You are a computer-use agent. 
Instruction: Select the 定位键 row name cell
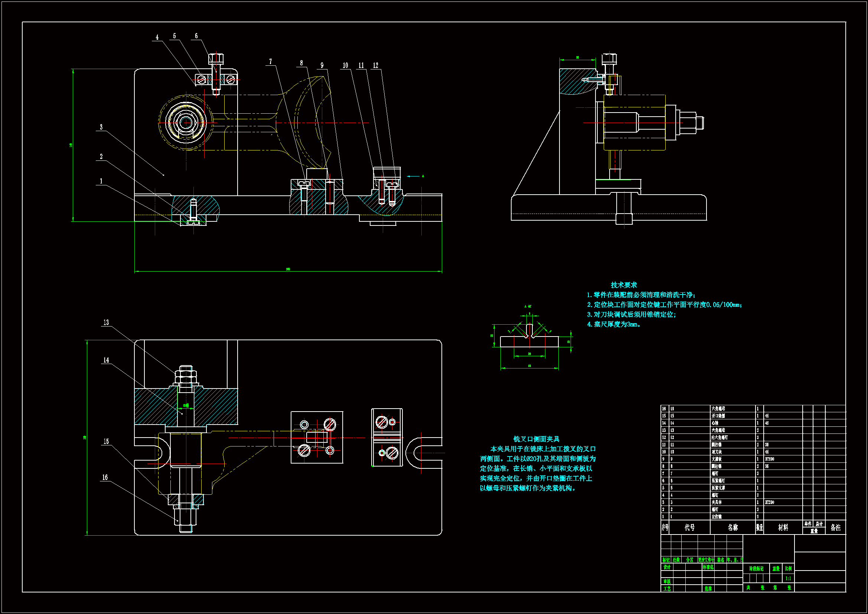coord(717,517)
